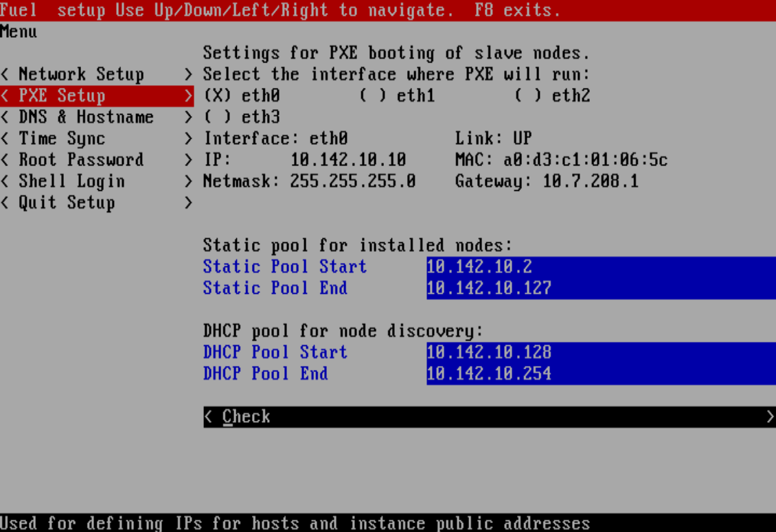Activate the Check button
The width and height of the screenshot is (776, 532).
click(490, 417)
